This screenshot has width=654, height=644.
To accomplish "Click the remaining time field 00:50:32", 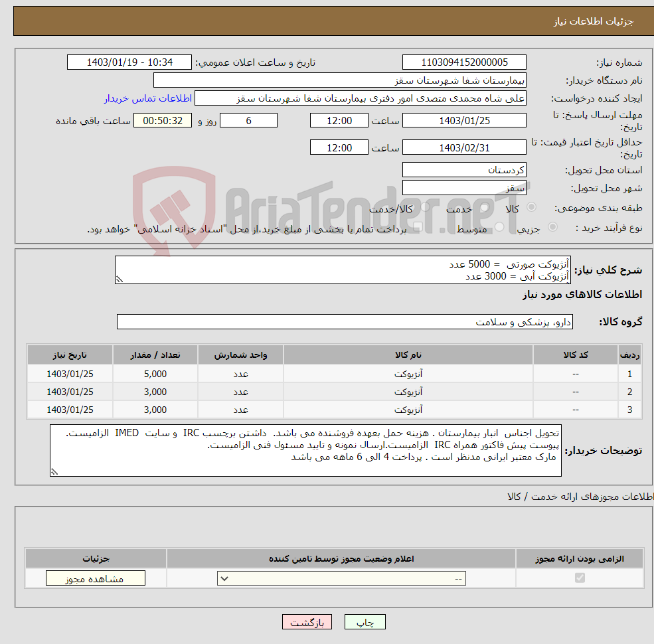I will 163,121.
